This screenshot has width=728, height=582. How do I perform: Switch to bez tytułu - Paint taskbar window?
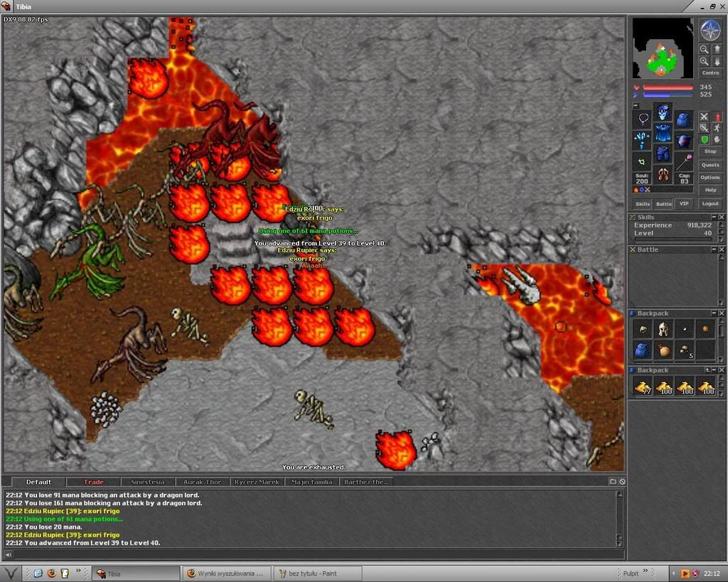click(318, 573)
